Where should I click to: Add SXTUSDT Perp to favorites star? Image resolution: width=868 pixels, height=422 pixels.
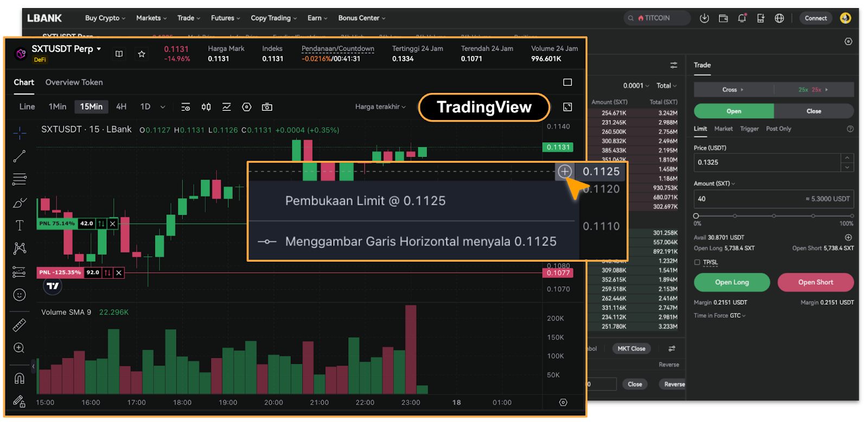pos(142,54)
